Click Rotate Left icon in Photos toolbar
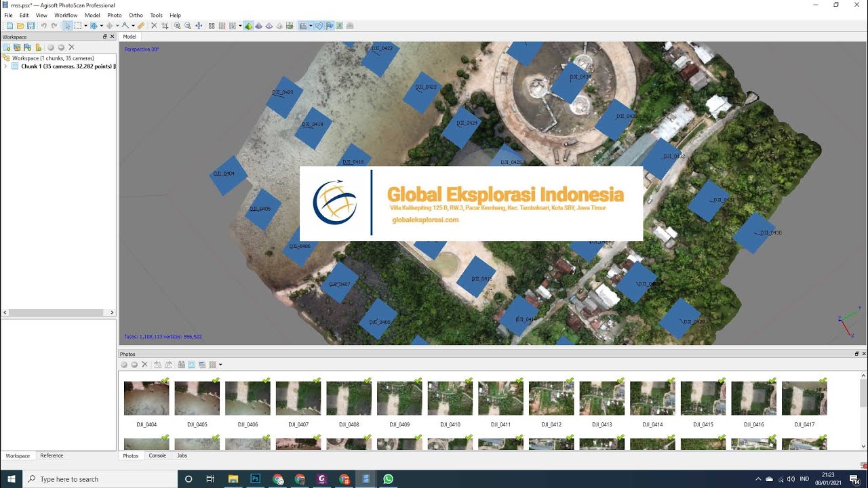The image size is (868, 488). click(157, 365)
